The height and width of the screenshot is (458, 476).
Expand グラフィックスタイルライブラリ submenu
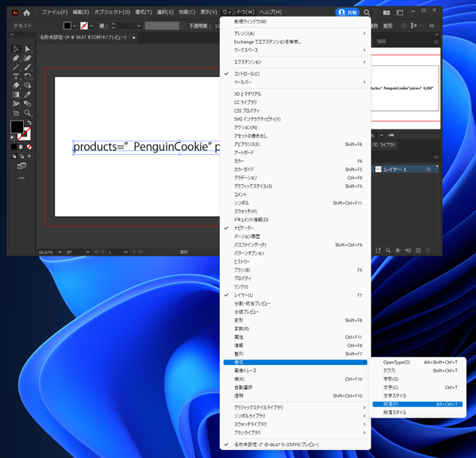(295, 407)
